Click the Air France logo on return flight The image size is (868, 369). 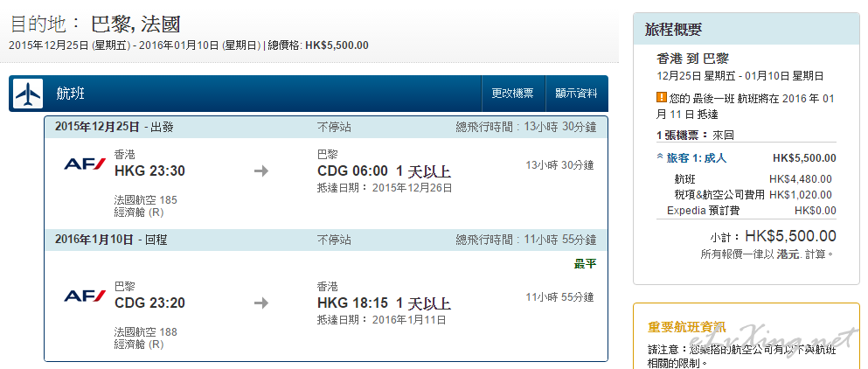coord(84,296)
